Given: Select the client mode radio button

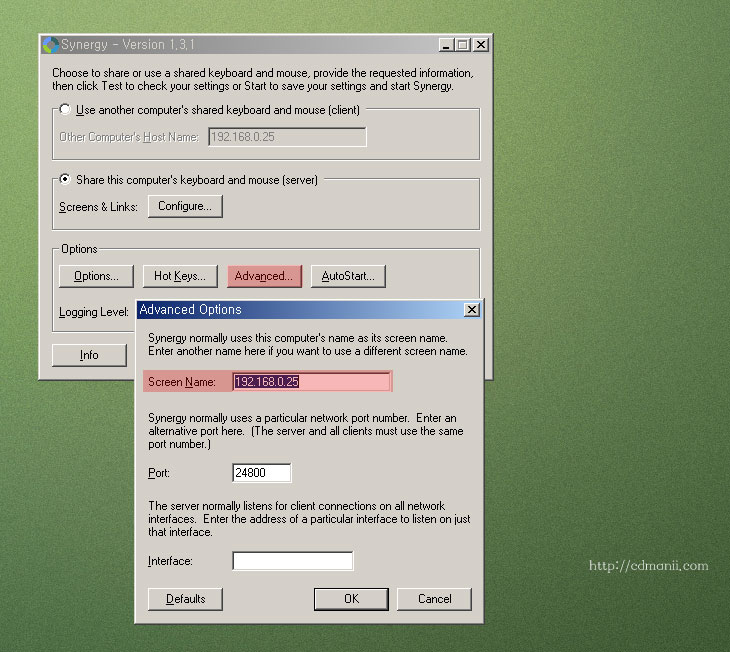Looking at the screenshot, I should [x=65, y=109].
